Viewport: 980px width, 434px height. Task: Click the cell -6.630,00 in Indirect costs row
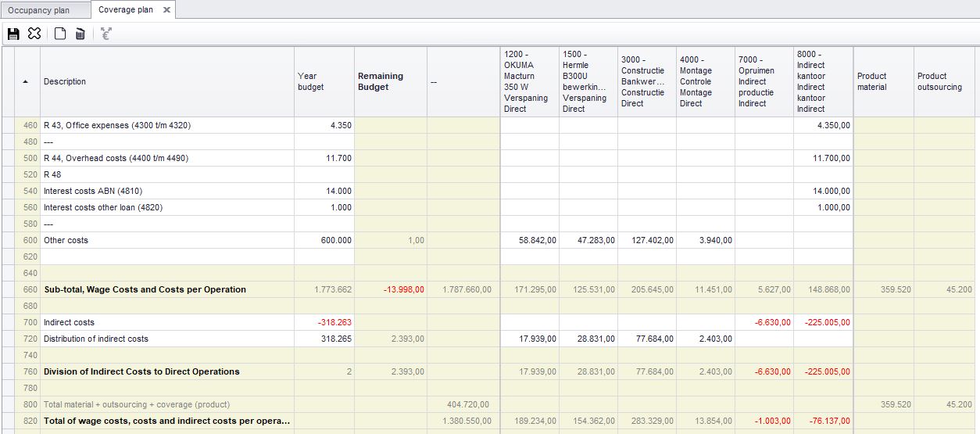click(x=764, y=322)
